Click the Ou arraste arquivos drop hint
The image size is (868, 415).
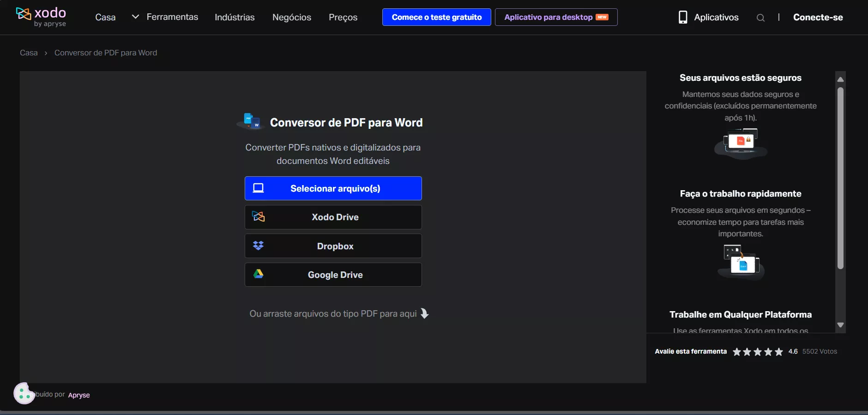[339, 314]
